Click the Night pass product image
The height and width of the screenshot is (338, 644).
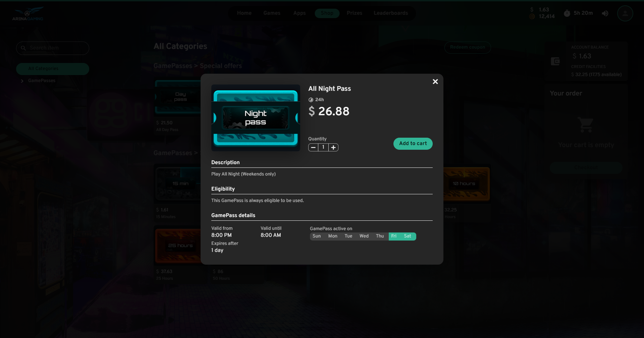click(256, 118)
